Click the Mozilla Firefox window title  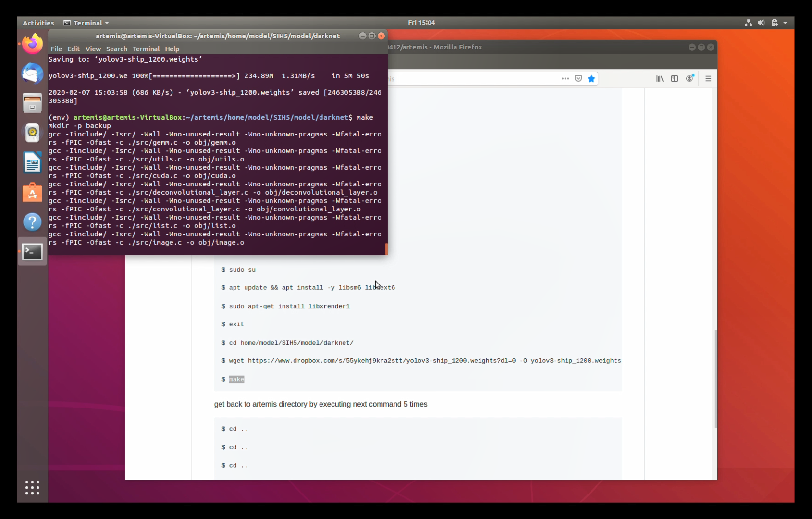pyautogui.click(x=434, y=47)
